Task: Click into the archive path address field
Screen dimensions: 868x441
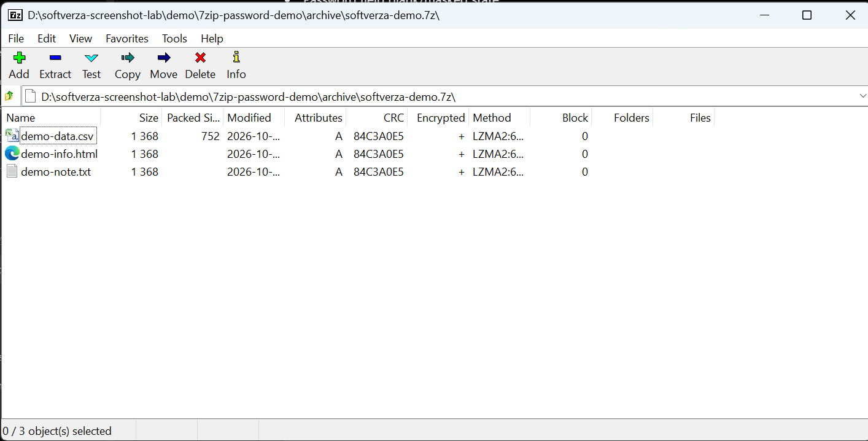Action: [445, 96]
